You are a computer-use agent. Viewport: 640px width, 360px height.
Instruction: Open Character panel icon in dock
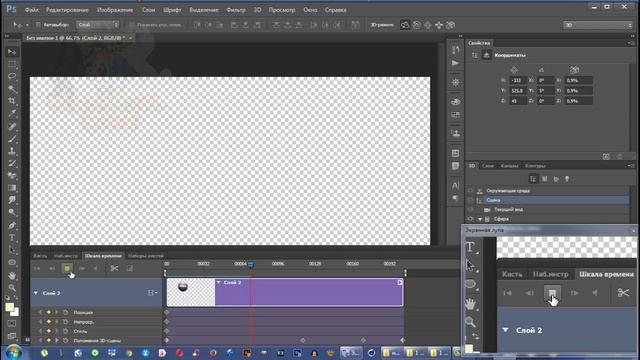(x=456, y=185)
